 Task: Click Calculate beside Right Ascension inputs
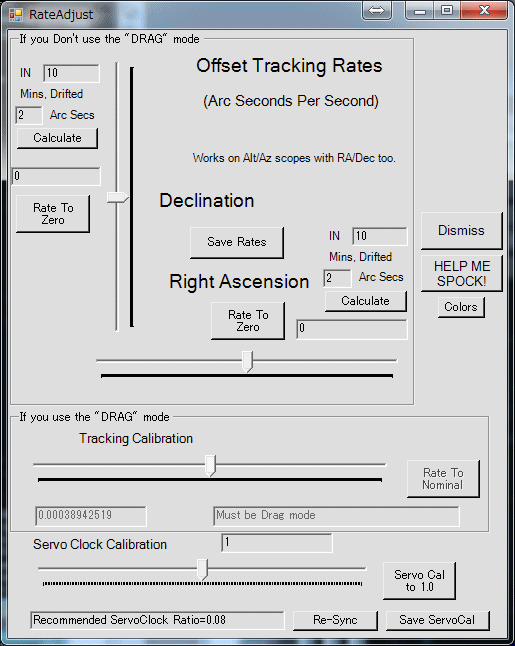tap(365, 301)
